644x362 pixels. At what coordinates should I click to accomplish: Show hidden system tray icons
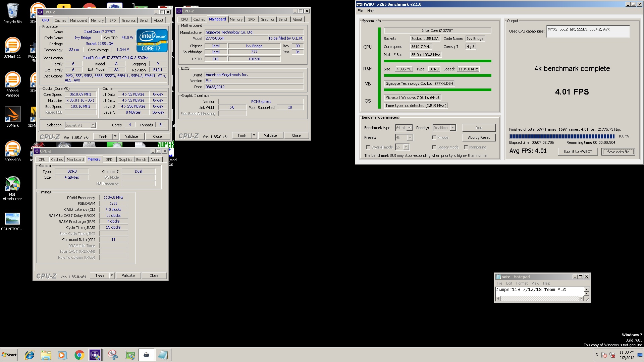(x=597, y=355)
